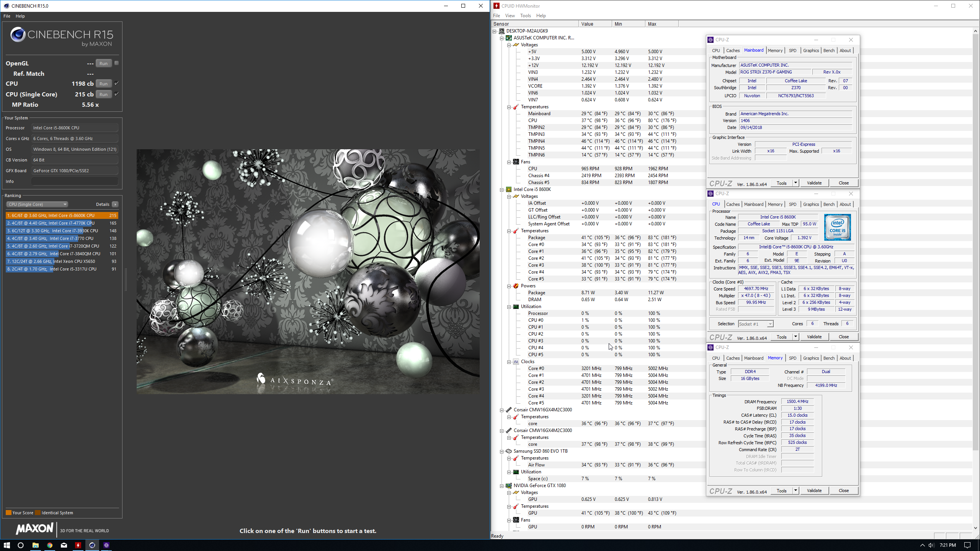
Task: Show hidden tray icons arrow
Action: pyautogui.click(x=922, y=545)
